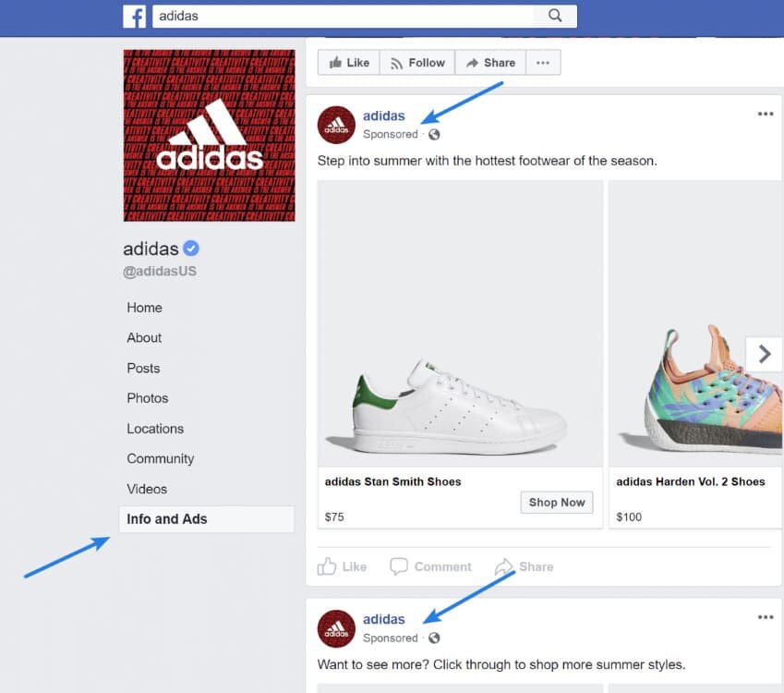Image resolution: width=784 pixels, height=693 pixels.
Task: Click adidas Harden Vol. 2 Shoes title
Action: 691,481
